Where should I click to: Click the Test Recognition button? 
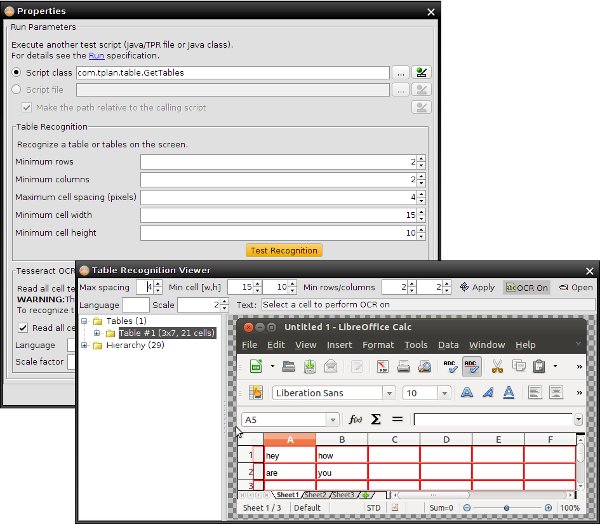click(x=284, y=251)
